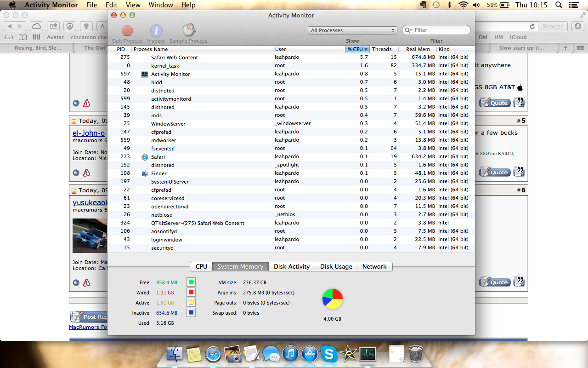Open the File menu
The width and height of the screenshot is (588, 368).
(91, 5)
